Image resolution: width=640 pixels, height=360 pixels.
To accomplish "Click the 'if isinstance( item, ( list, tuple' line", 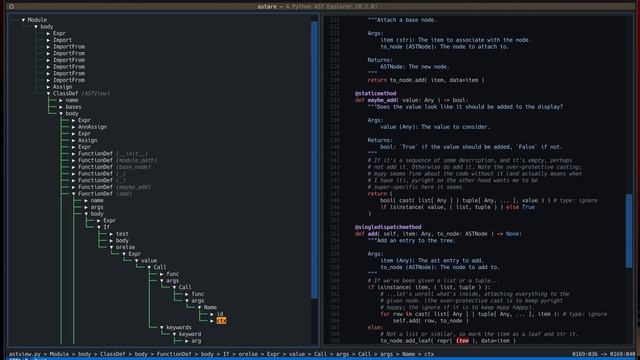I will (x=429, y=287).
